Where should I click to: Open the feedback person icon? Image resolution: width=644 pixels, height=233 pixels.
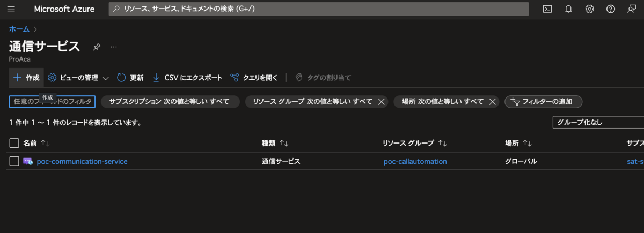[631, 9]
